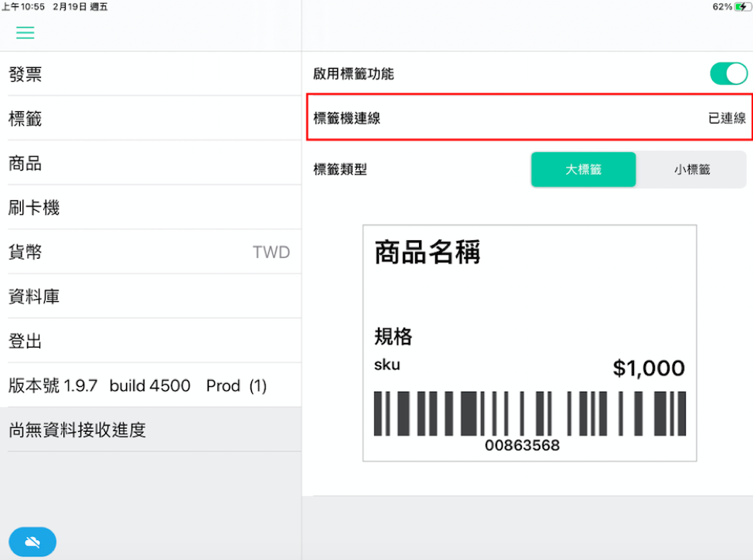This screenshot has height=560, width=753.
Task: Tap 登出 to log out
Action: (150, 341)
